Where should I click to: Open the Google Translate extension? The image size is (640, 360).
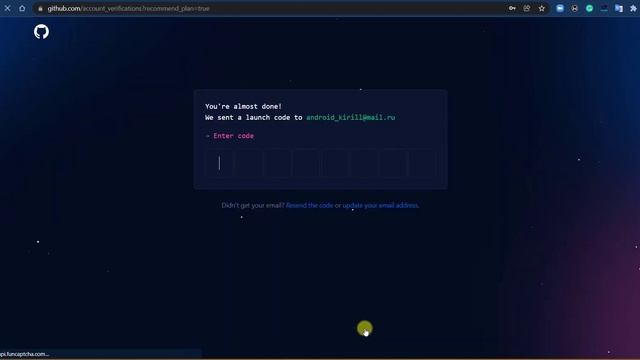coord(619,8)
